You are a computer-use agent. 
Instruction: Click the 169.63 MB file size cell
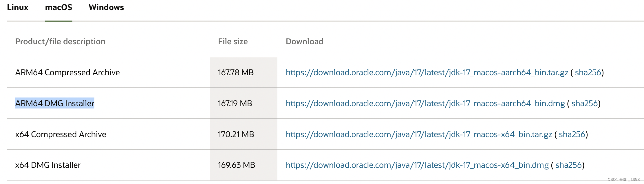coord(237,165)
